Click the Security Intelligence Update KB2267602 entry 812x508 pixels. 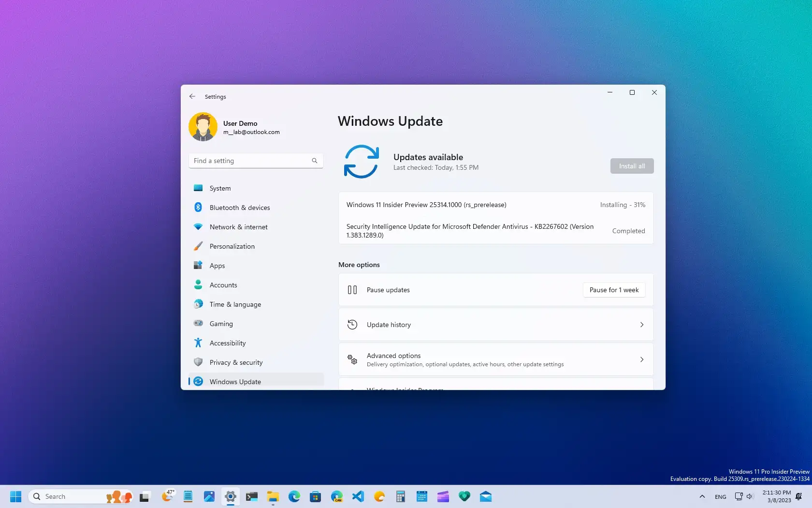470,231
